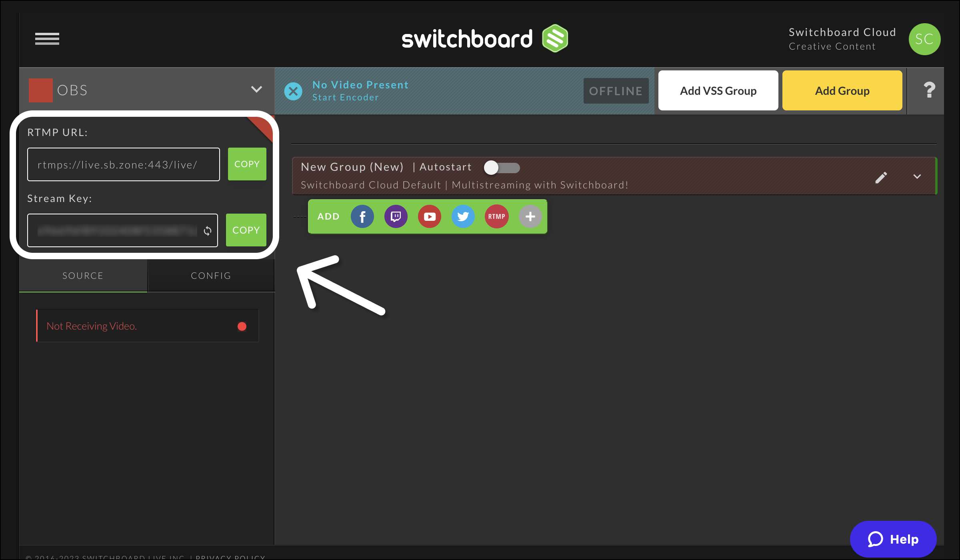Toggle the Autostart switch

point(502,168)
